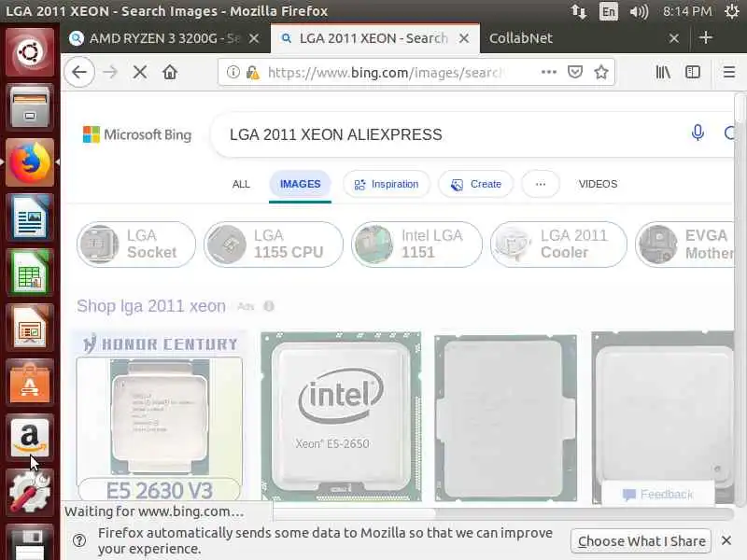Viewport: 747px width, 560px height.
Task: Open the Honor Century E5 2630 V3 ad
Action: point(160,416)
